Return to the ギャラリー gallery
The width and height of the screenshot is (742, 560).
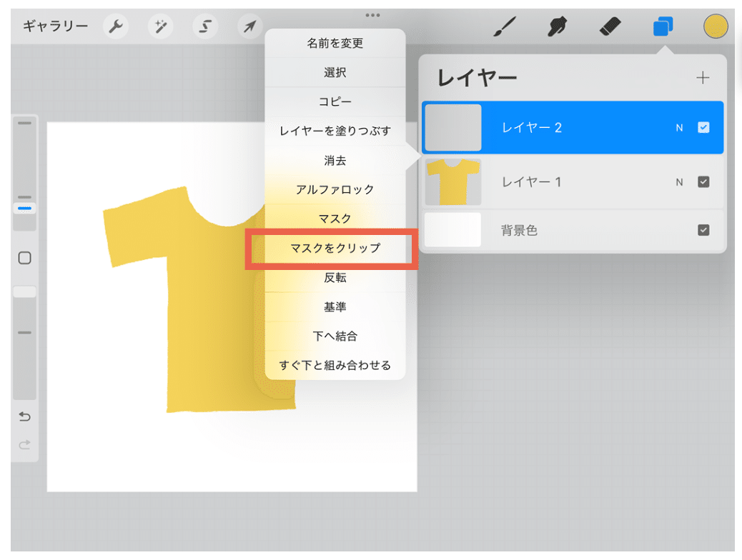pyautogui.click(x=55, y=26)
